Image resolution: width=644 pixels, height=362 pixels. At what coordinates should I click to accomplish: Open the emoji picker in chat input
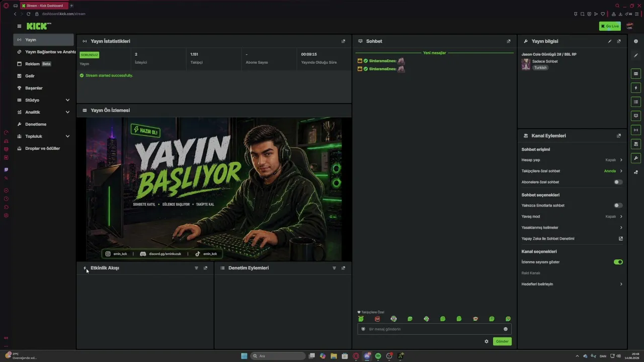[506, 329]
